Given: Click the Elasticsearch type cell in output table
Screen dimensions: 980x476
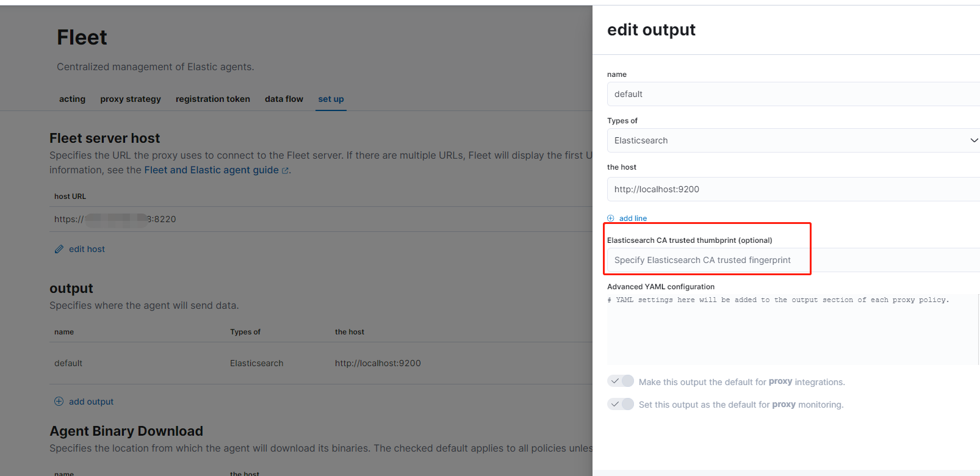Looking at the screenshot, I should 256,363.
